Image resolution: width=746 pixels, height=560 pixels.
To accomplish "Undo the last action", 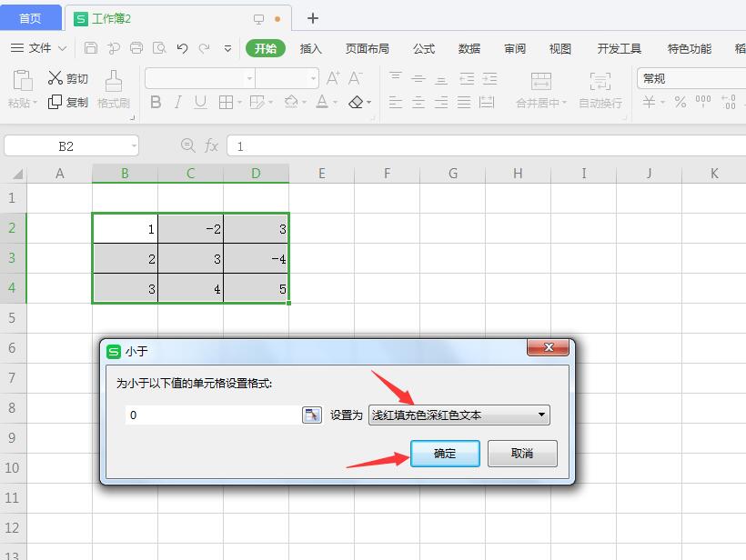I will [x=182, y=48].
